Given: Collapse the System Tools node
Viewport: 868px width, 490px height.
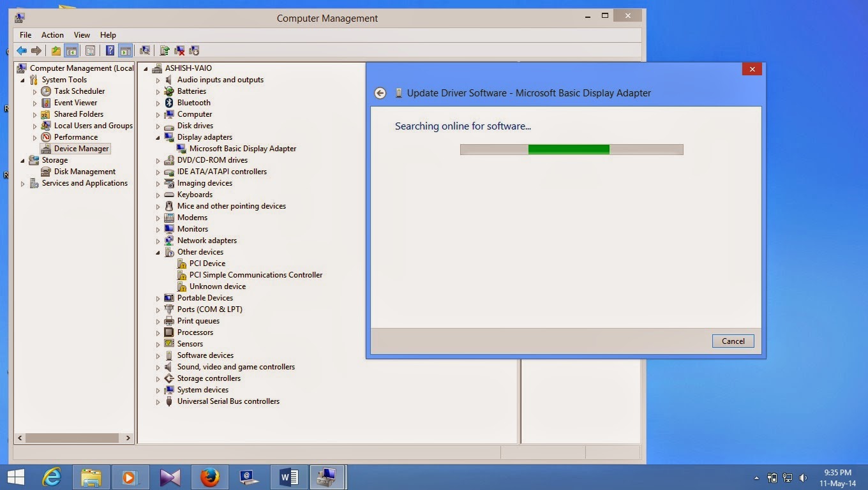Looking at the screenshot, I should point(23,80).
